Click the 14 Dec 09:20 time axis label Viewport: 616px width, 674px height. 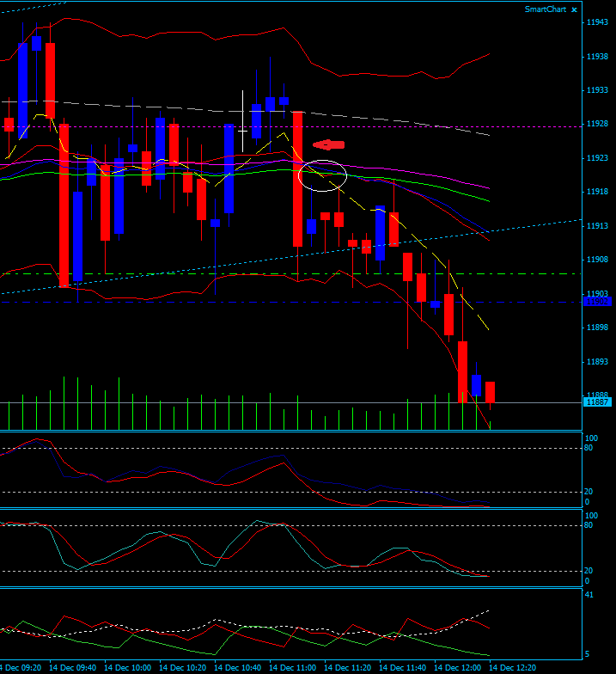[19, 667]
